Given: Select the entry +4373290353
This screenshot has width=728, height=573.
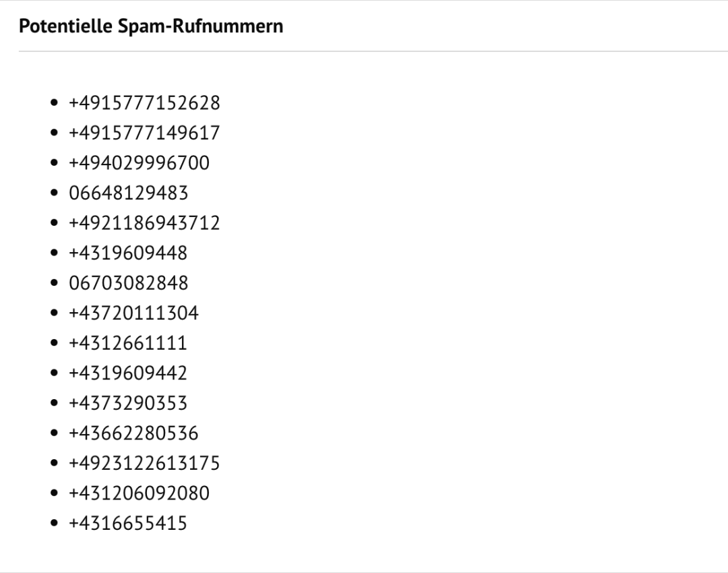Looking at the screenshot, I should (128, 403).
